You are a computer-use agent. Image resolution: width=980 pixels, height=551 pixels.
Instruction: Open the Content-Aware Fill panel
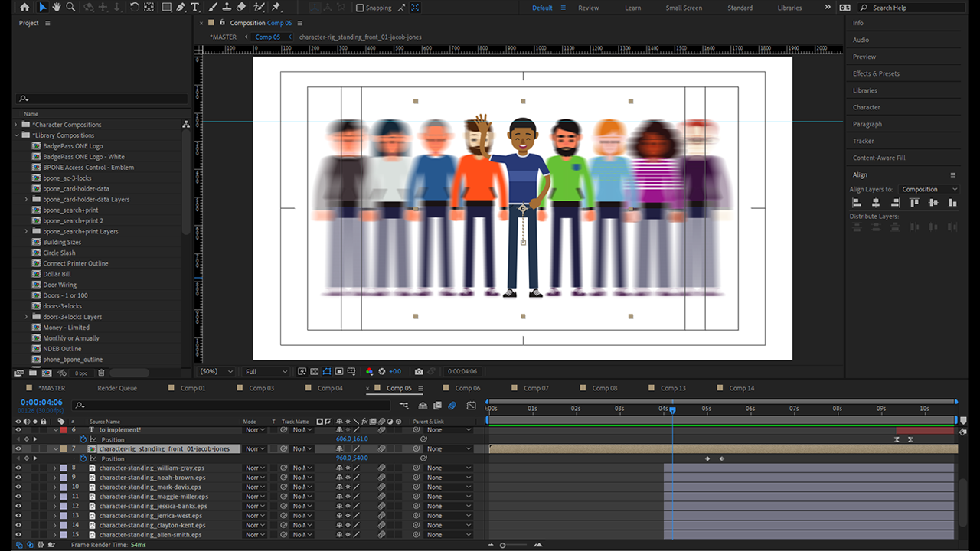pyautogui.click(x=879, y=158)
